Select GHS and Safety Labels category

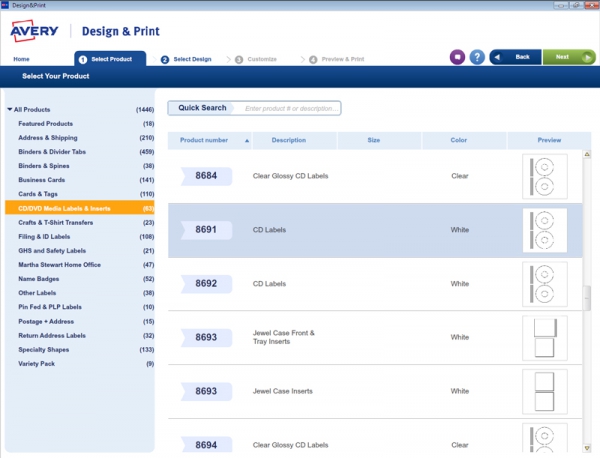[x=80, y=251]
